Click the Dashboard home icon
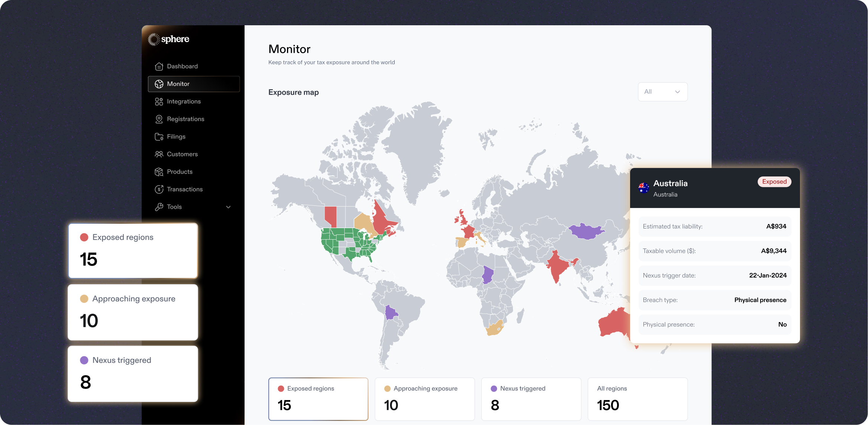 pyautogui.click(x=159, y=66)
